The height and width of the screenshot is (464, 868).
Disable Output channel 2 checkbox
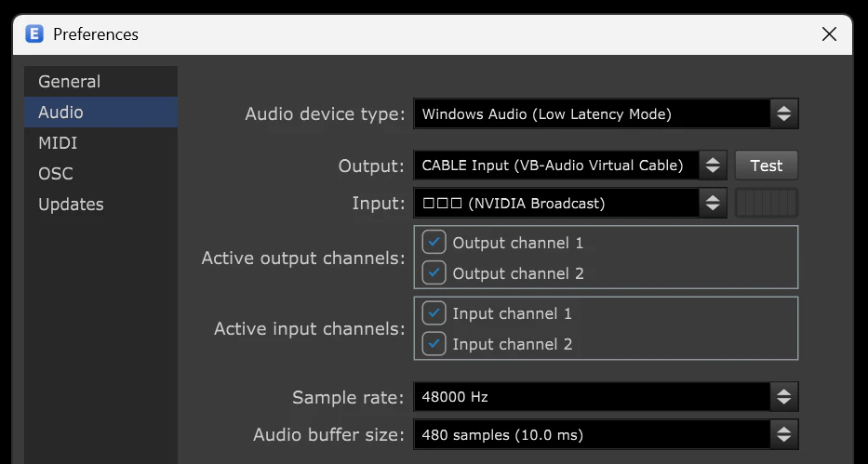(434, 272)
